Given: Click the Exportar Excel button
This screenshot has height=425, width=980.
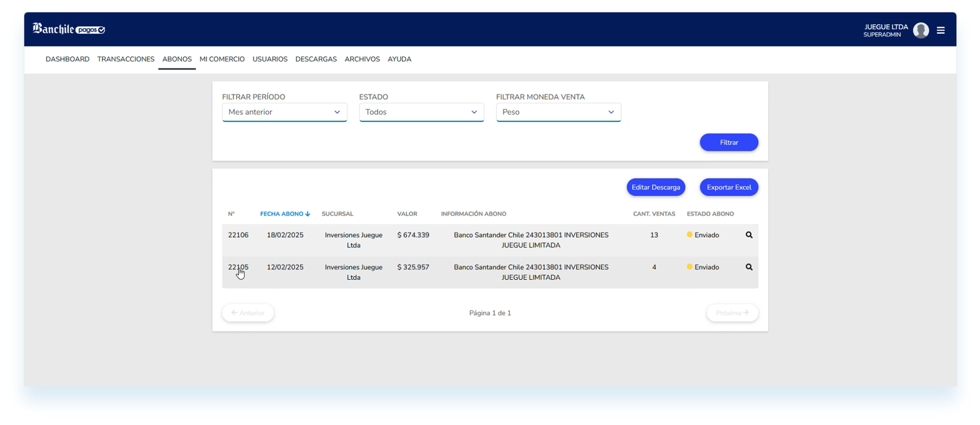Looking at the screenshot, I should tap(728, 187).
